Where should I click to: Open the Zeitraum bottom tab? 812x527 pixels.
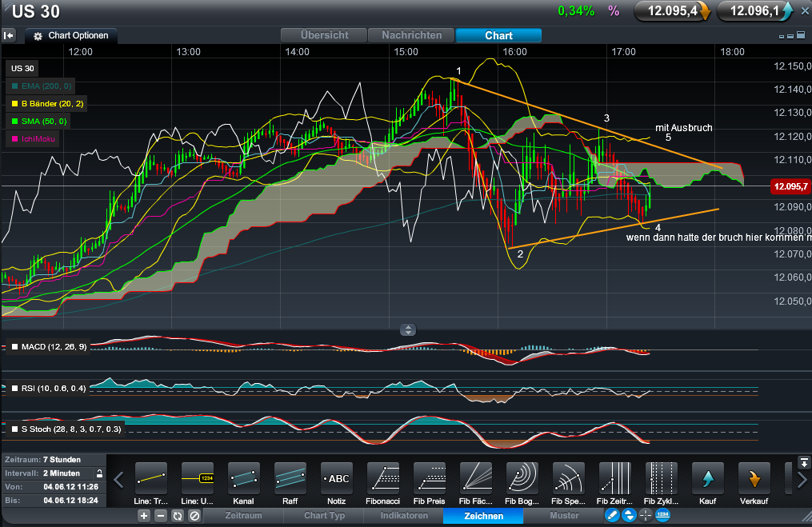(x=243, y=516)
